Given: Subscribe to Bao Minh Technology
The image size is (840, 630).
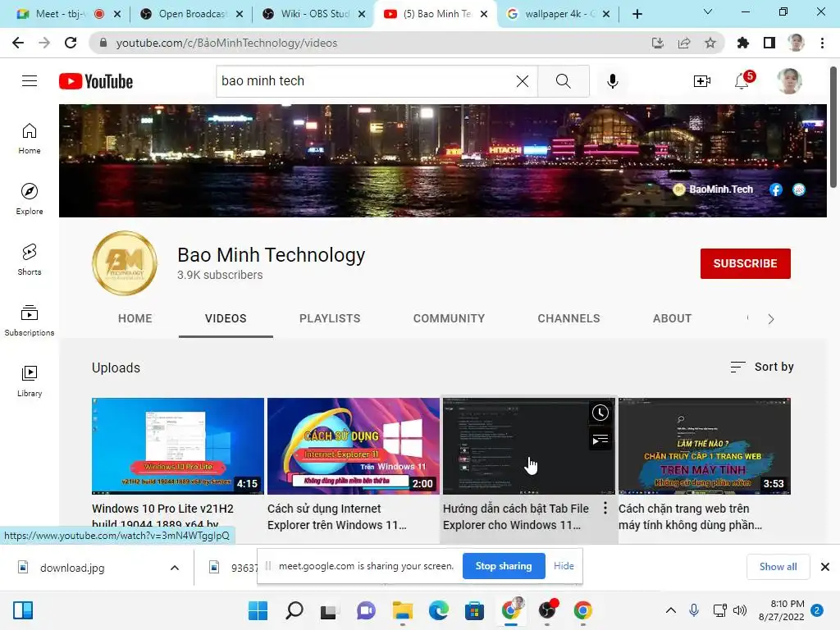Looking at the screenshot, I should [745, 263].
